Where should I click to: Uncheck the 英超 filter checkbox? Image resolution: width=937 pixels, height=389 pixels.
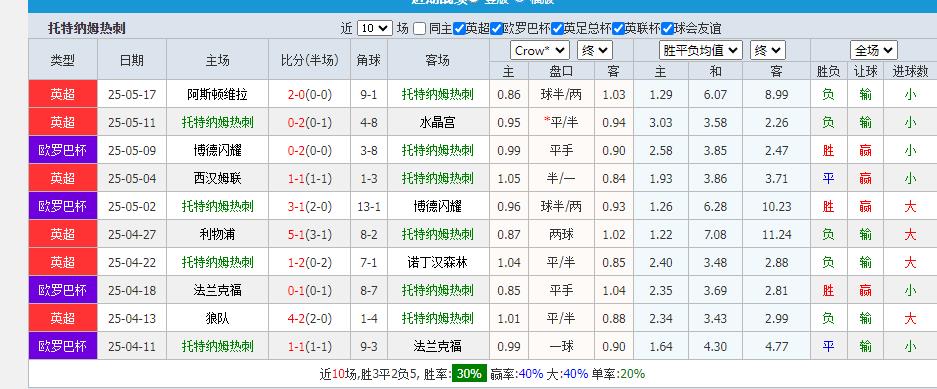[459, 28]
